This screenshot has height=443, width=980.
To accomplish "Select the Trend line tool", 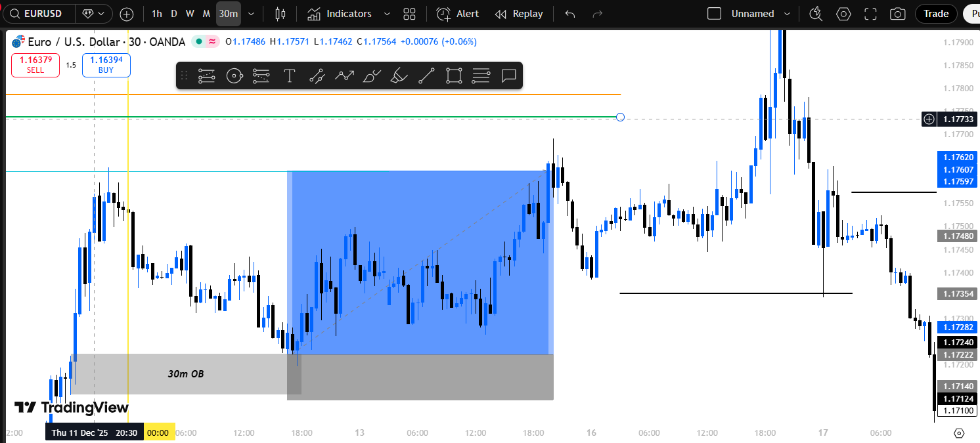I will tap(426, 75).
